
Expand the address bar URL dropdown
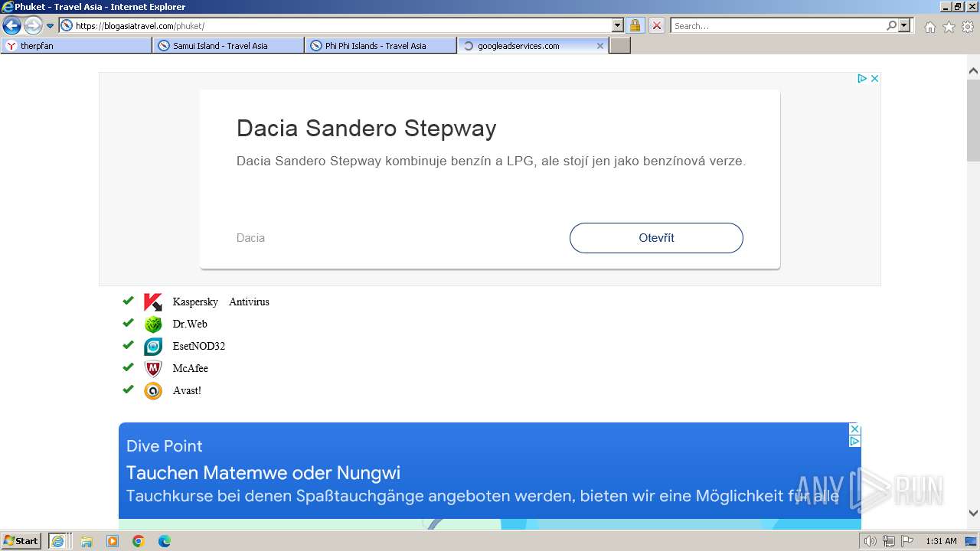(x=618, y=26)
